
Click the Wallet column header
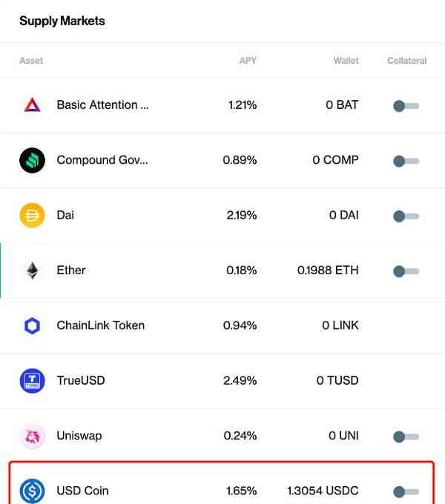tap(346, 61)
